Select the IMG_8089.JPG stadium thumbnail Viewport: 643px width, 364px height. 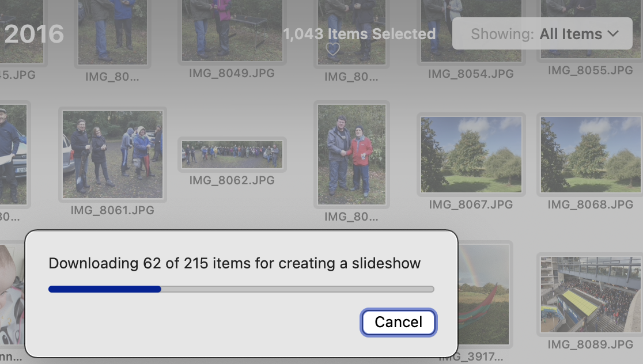[x=591, y=294]
